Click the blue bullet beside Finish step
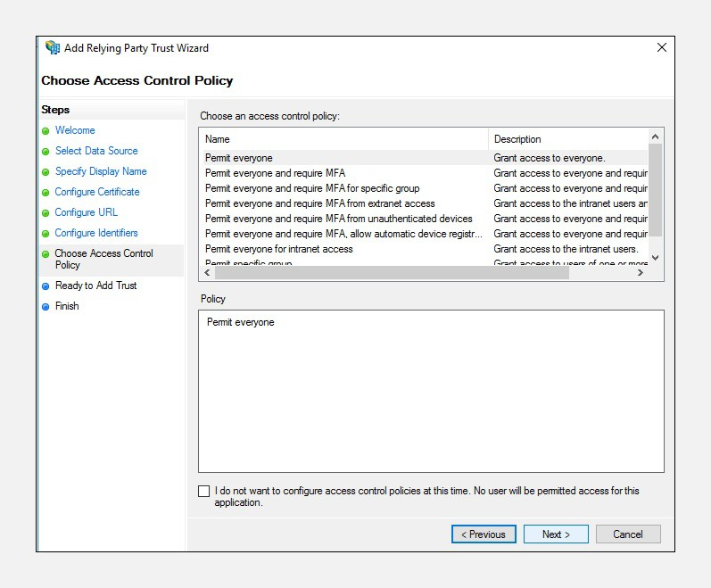 tap(45, 307)
